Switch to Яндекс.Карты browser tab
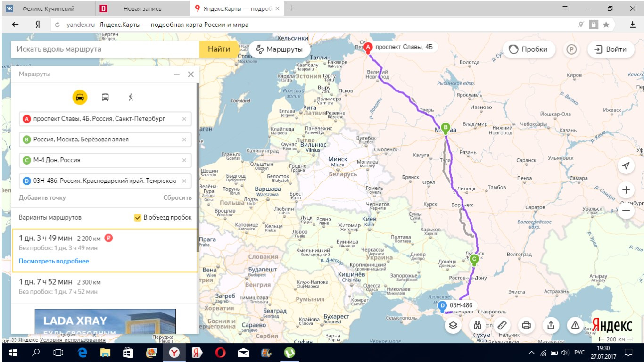644x362 pixels. point(237,8)
